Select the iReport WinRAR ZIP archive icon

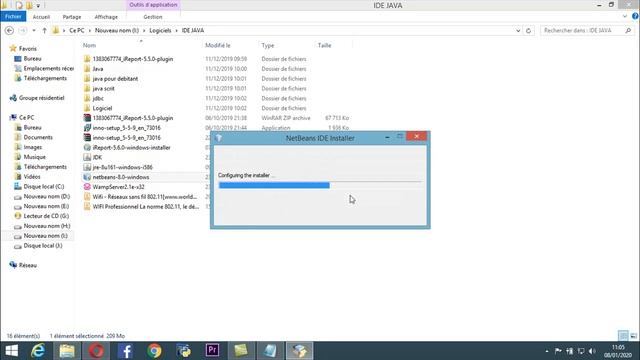87,118
